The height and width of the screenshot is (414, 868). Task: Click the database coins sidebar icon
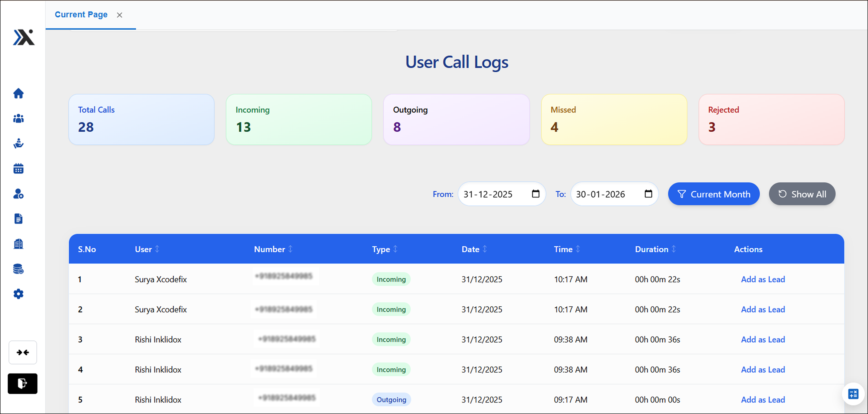(x=19, y=269)
